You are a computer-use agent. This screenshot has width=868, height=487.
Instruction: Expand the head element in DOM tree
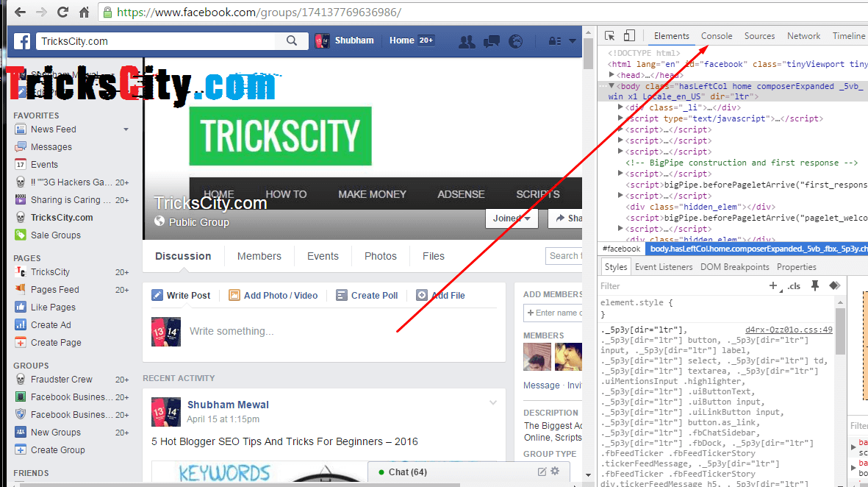[611, 75]
